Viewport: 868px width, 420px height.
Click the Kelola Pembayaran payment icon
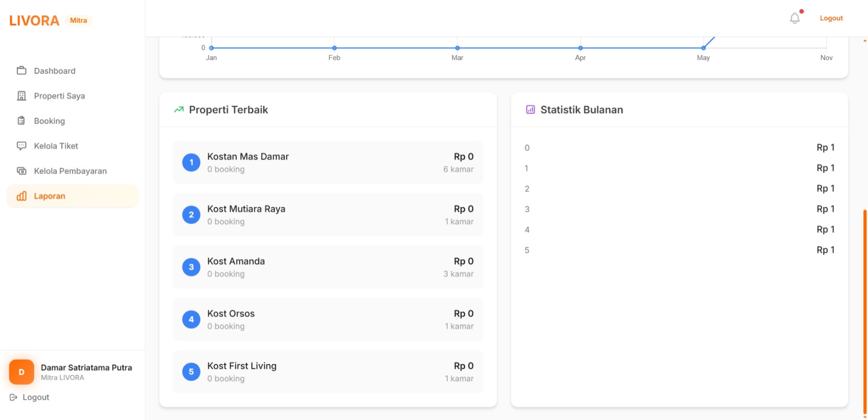(21, 171)
